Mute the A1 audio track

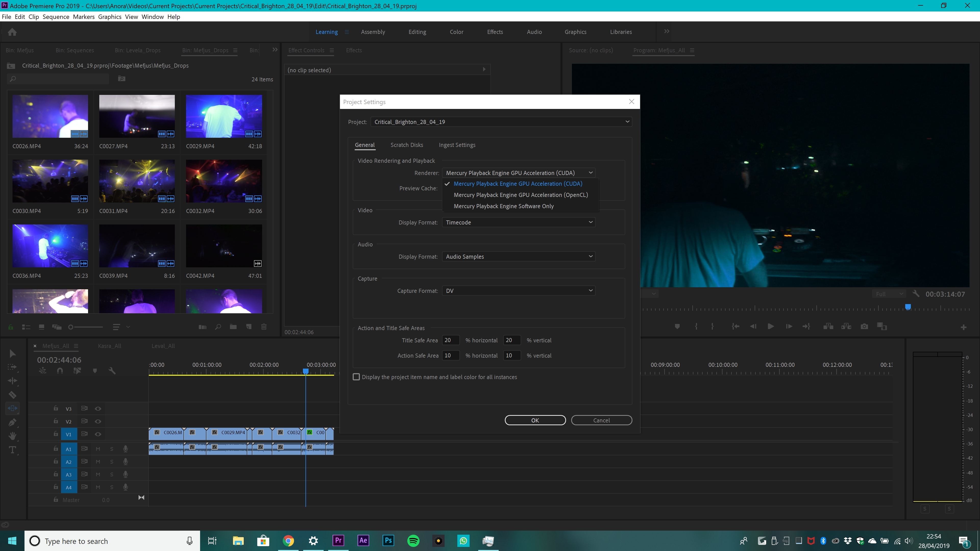[98, 449]
